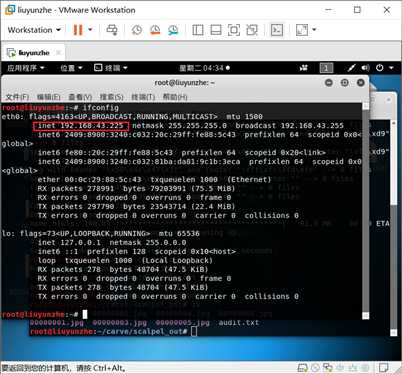Image resolution: width=402 pixels, height=374 pixels.
Task: Expand the system menu arrow at top right
Action: (x=391, y=68)
